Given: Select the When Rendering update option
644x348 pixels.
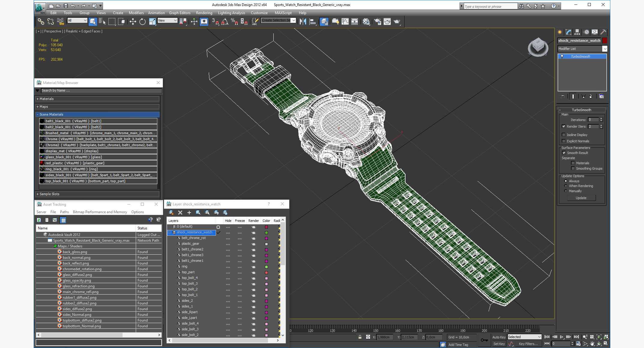Looking at the screenshot, I should (566, 186).
